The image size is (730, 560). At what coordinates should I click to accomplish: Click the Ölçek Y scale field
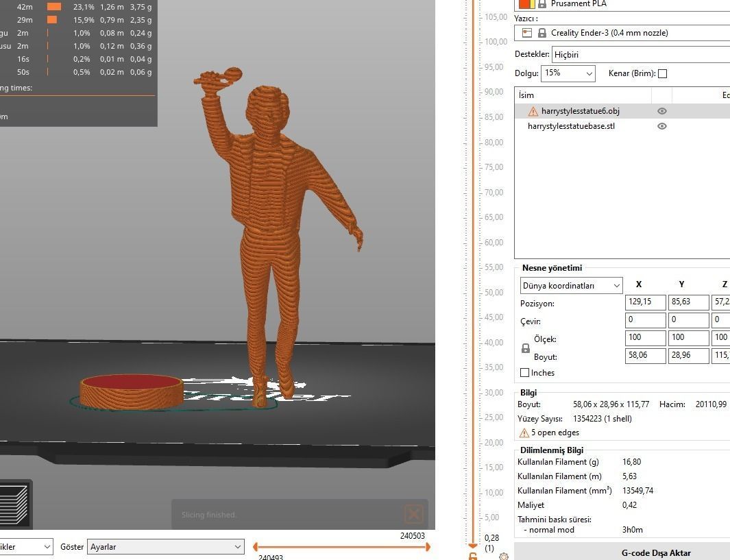click(x=688, y=337)
